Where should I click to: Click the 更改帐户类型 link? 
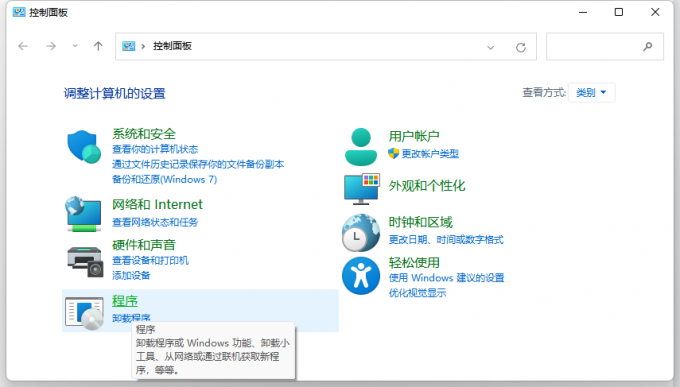[x=430, y=154]
